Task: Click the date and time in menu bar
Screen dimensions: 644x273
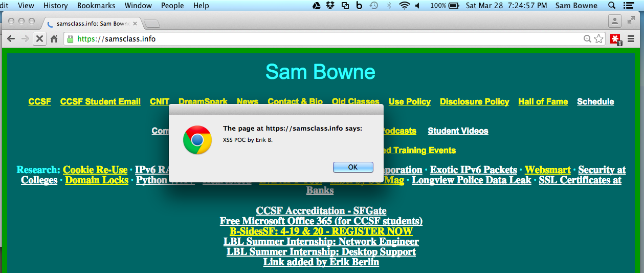Action: [507, 6]
